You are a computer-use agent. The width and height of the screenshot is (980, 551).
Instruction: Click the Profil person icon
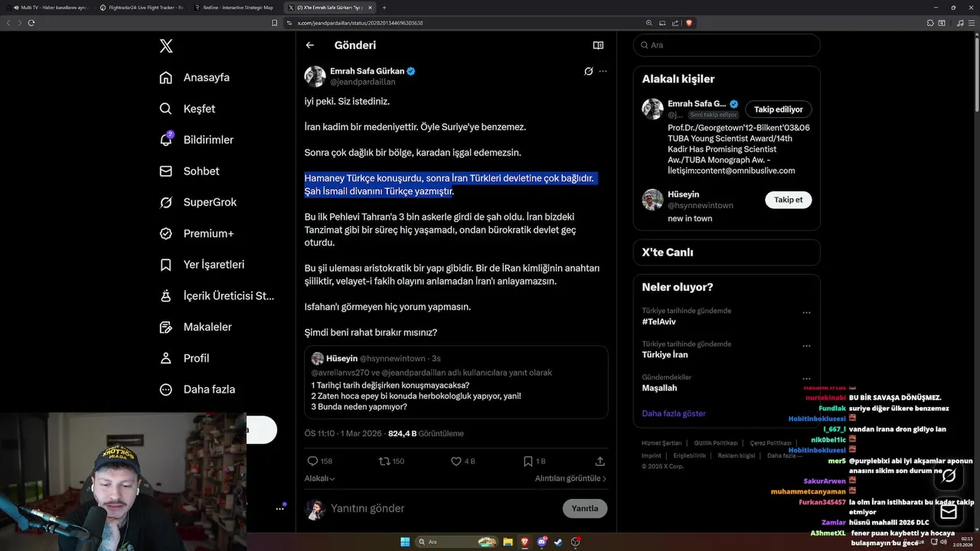(165, 358)
